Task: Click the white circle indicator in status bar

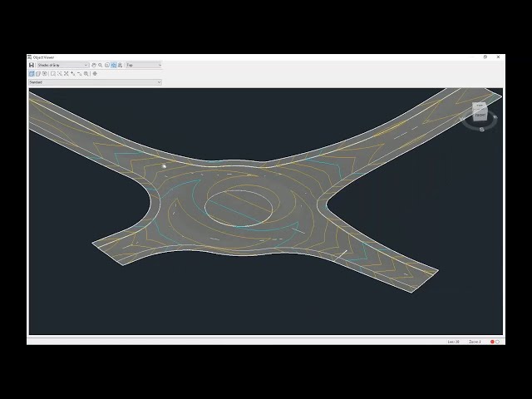Action: [497, 342]
